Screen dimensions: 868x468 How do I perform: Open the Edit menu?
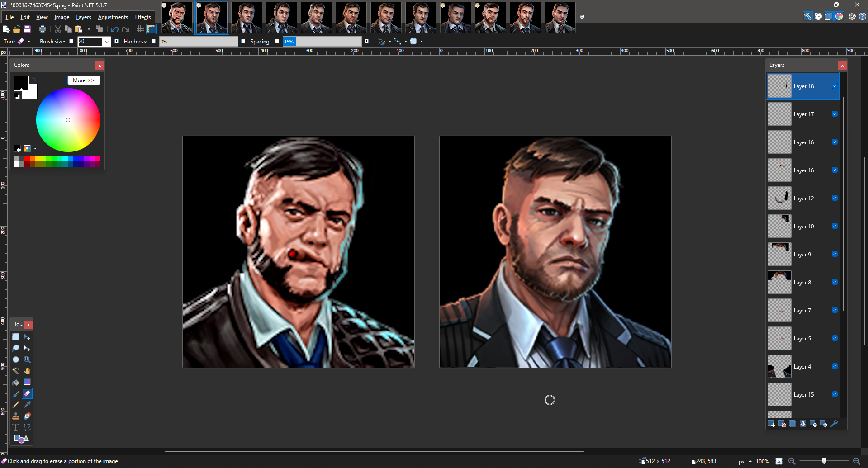click(25, 17)
